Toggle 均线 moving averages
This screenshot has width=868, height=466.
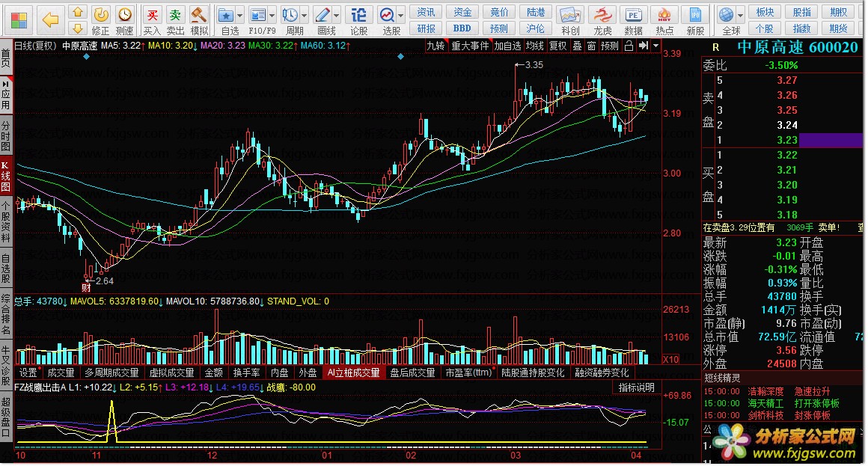(x=535, y=46)
